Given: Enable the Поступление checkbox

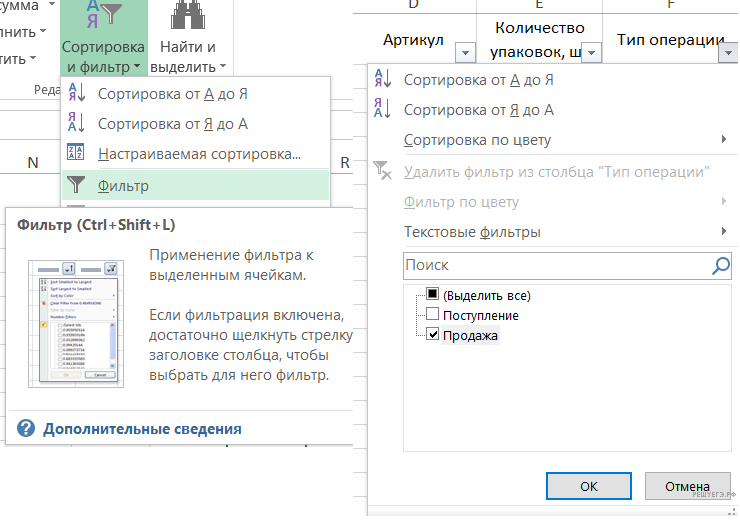Looking at the screenshot, I should 432,315.
